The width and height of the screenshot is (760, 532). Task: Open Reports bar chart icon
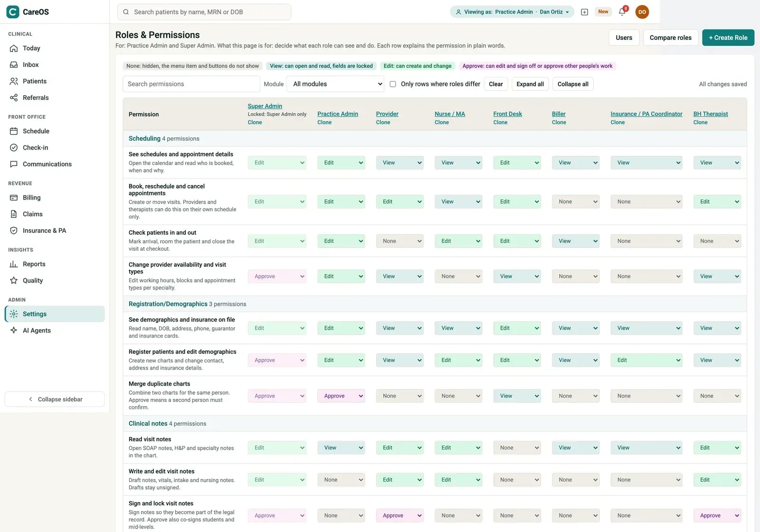(x=14, y=264)
